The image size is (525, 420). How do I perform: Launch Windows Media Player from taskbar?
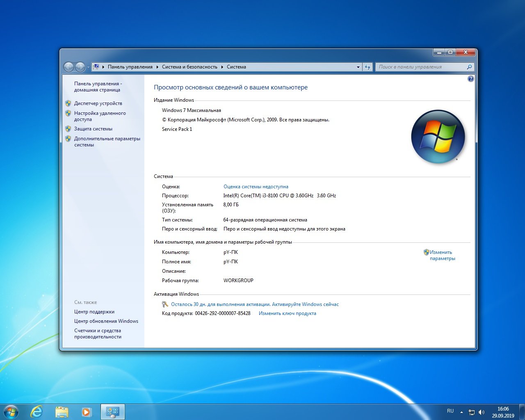tap(87, 412)
